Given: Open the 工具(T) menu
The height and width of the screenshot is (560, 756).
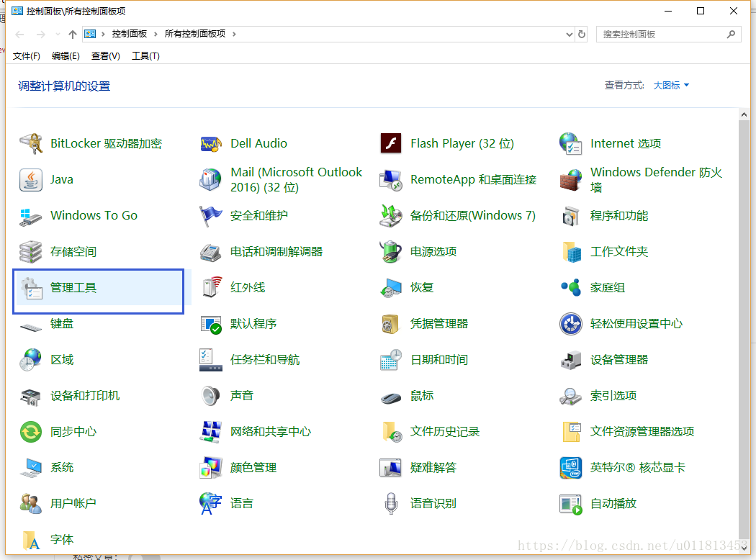Looking at the screenshot, I should [145, 56].
